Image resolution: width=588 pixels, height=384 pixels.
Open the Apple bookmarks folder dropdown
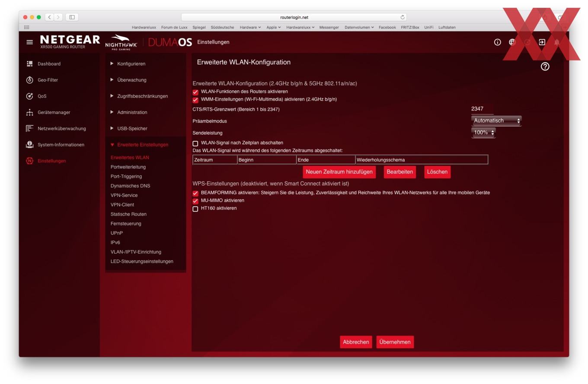(273, 27)
